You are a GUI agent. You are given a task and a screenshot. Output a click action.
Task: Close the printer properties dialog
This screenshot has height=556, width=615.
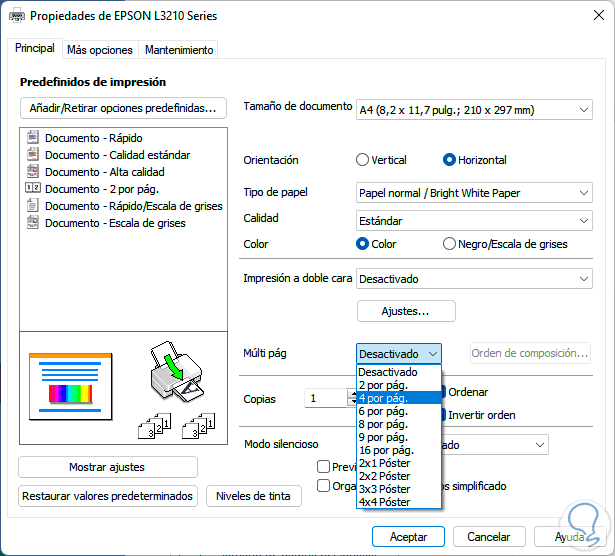point(599,15)
